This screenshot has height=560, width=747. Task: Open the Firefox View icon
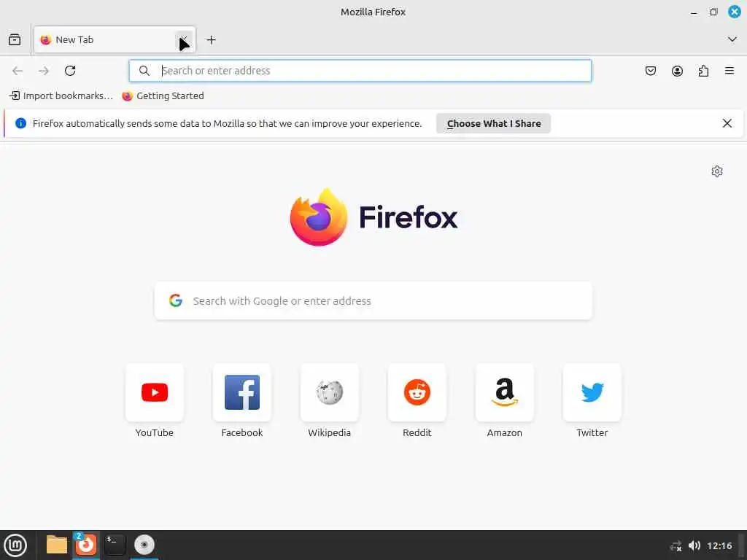(x=15, y=39)
